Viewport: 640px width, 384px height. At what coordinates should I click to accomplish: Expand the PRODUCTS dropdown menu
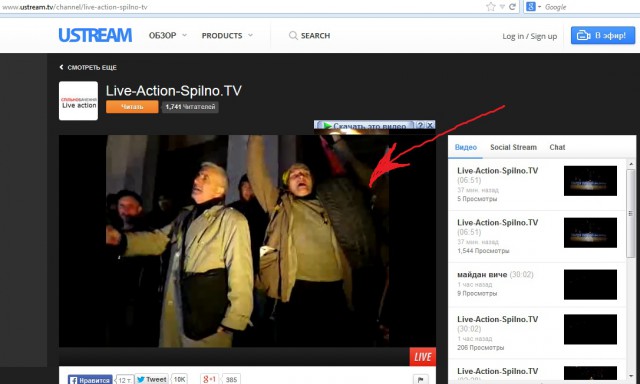point(227,36)
